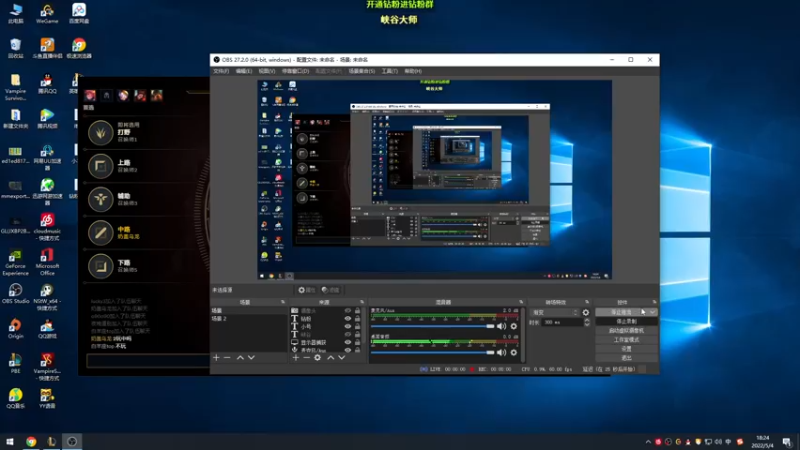Pop out the 混音器 dock
Screen dimensions: 800x450
pyautogui.click(x=521, y=302)
